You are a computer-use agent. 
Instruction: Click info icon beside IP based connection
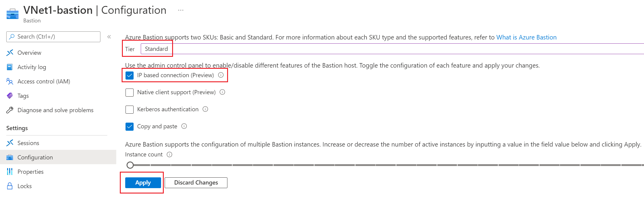(x=221, y=75)
